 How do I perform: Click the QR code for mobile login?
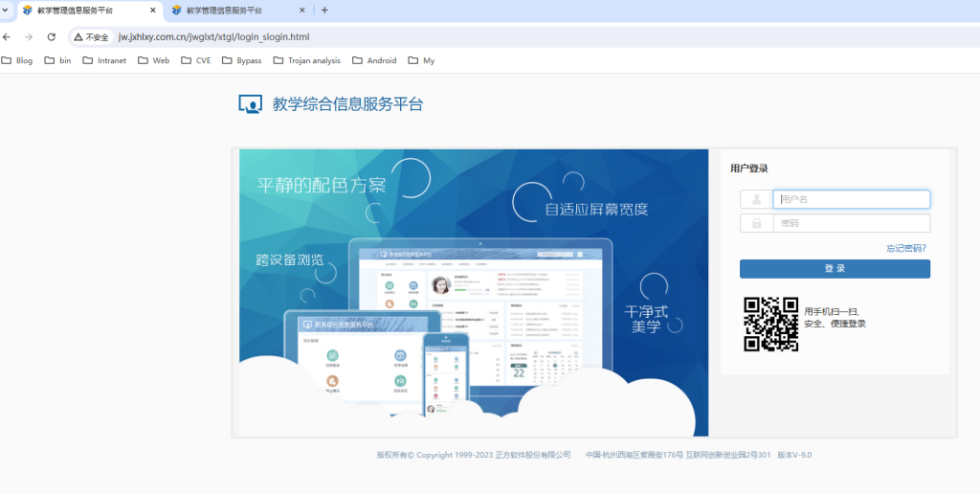(x=770, y=324)
